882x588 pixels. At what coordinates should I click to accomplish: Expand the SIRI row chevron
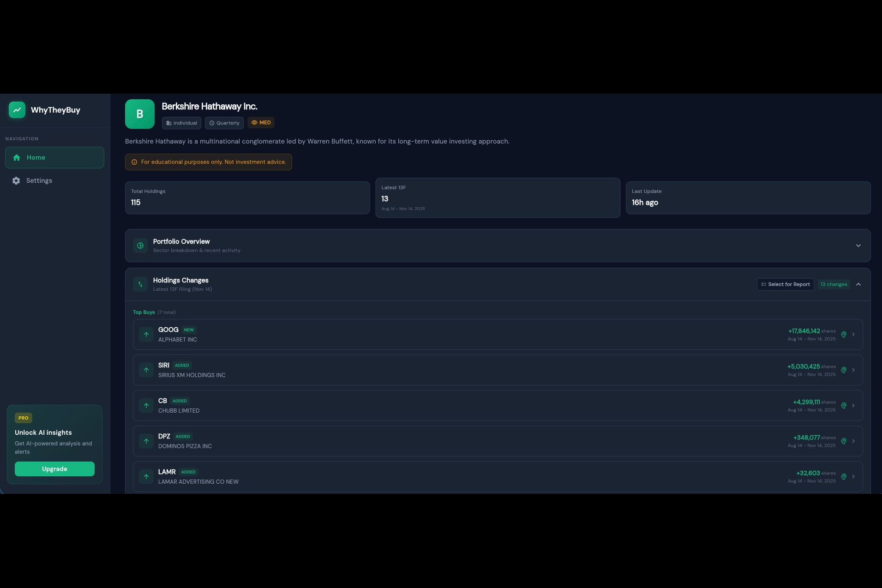coord(853,370)
